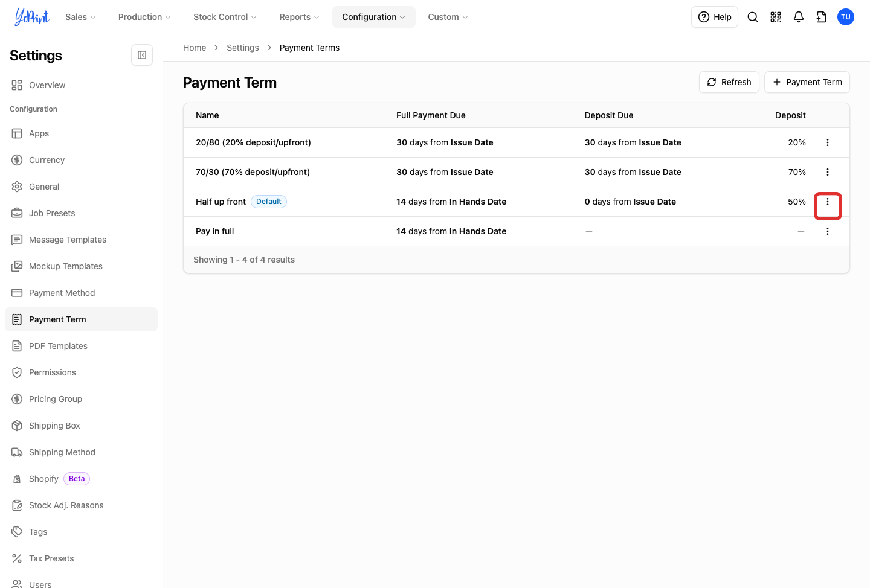This screenshot has width=870, height=588.
Task: Open row actions for Half up front
Action: (x=828, y=202)
